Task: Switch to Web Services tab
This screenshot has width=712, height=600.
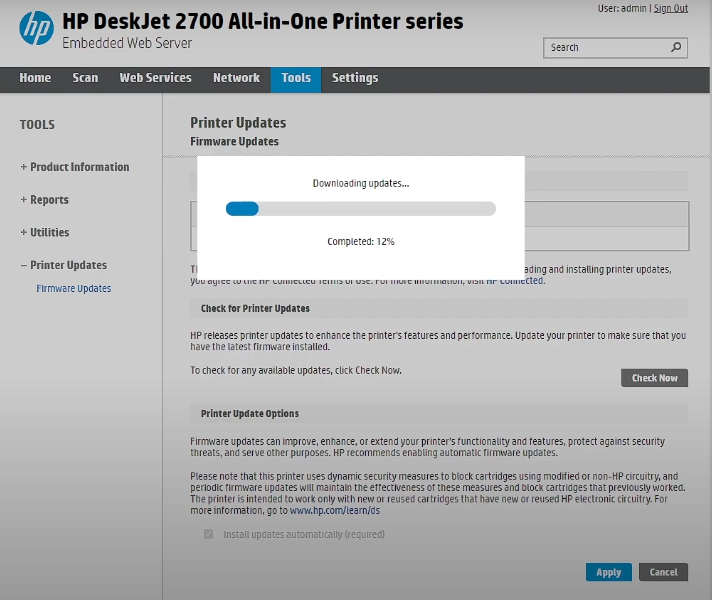Action: [155, 78]
